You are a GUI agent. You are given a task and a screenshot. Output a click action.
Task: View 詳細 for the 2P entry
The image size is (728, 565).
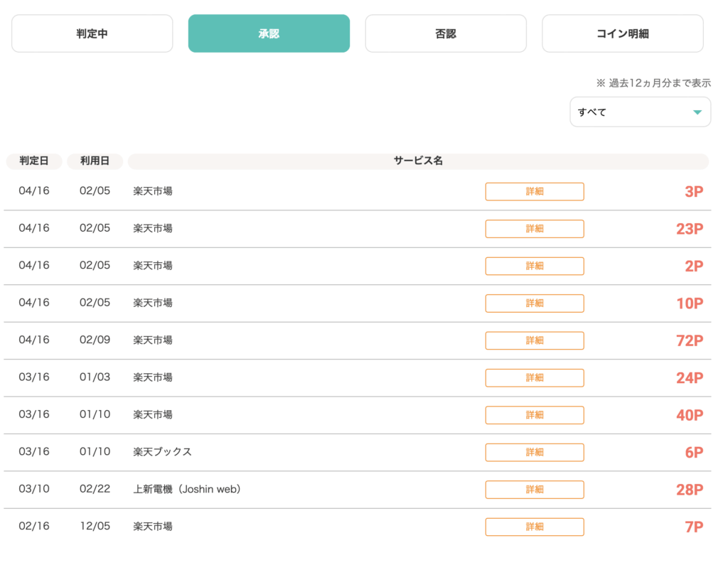pos(534,266)
